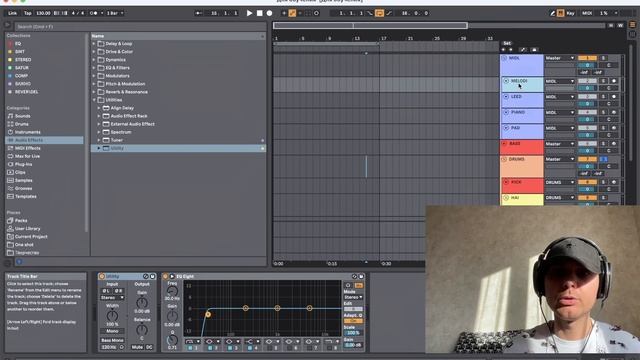Screen dimensions: 640x360
Task: Toggle the metronome button
Action: tap(93, 13)
